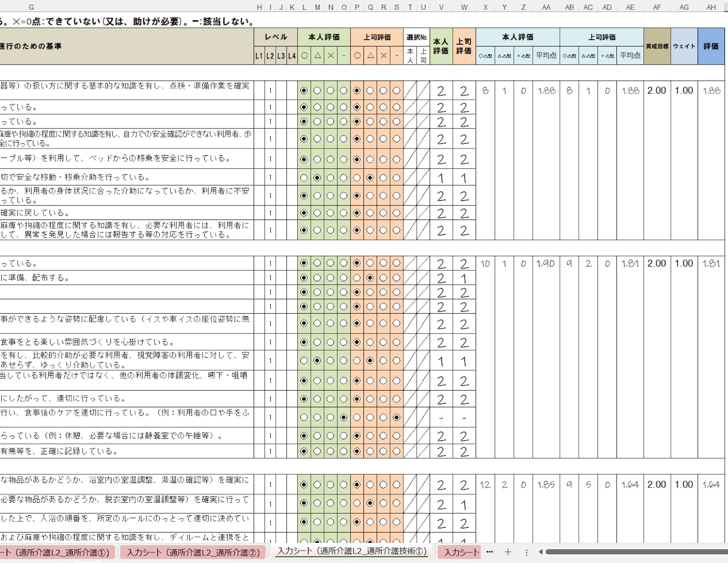
Task: Choose 上司評価 ○ radio in 切で安全な移動・移乗介助 row
Action: click(x=357, y=178)
